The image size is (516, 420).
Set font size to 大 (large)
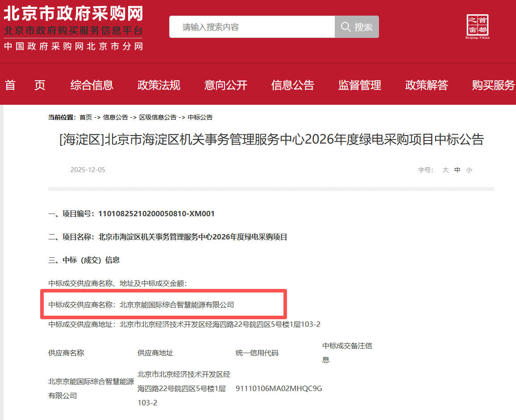445,170
